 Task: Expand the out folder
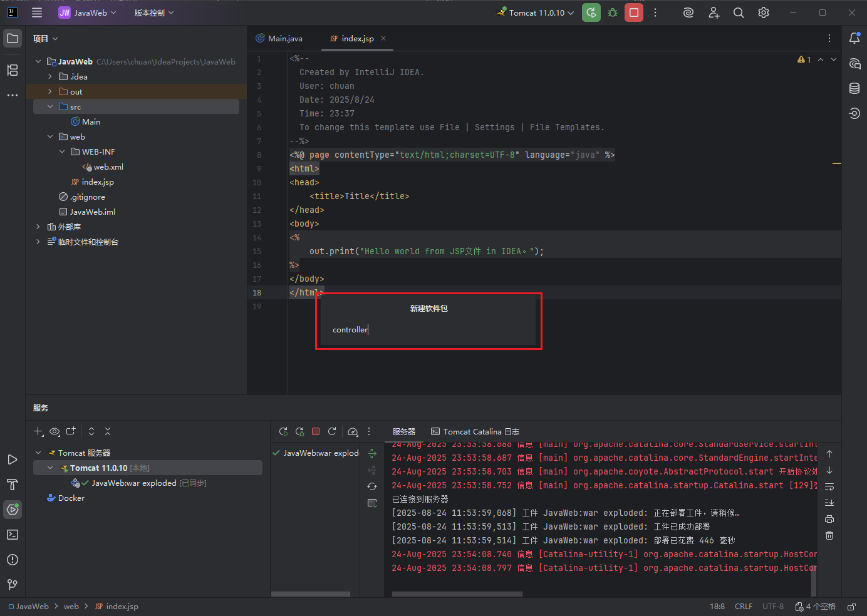pyautogui.click(x=50, y=91)
